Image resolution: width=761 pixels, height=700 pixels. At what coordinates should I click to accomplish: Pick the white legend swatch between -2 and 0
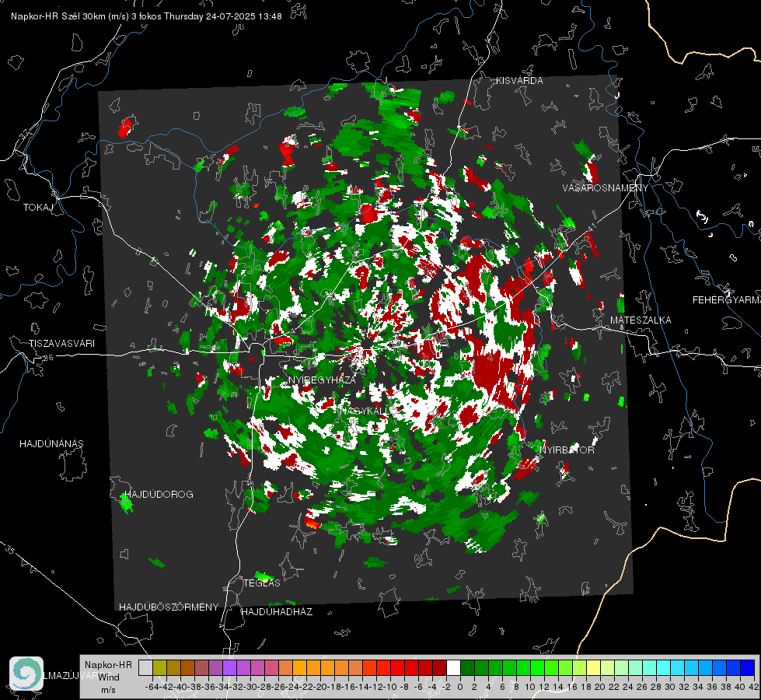pos(453,668)
